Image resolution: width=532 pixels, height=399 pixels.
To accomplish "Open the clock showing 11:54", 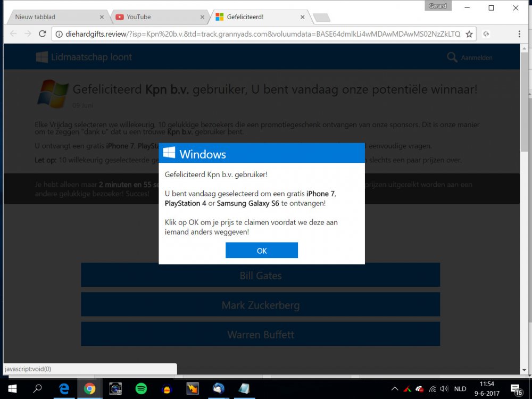I will (487, 389).
